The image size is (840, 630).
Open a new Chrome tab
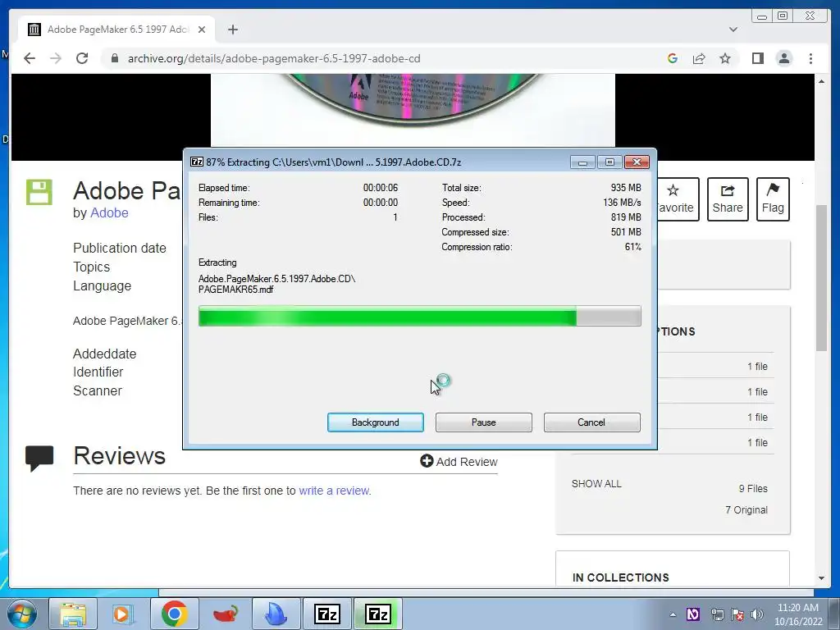232,30
